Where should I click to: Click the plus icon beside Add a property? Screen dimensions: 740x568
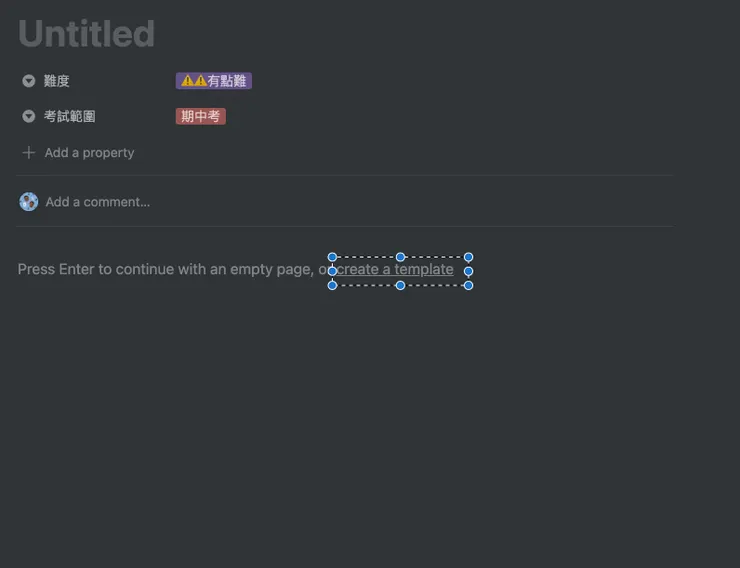[29, 153]
